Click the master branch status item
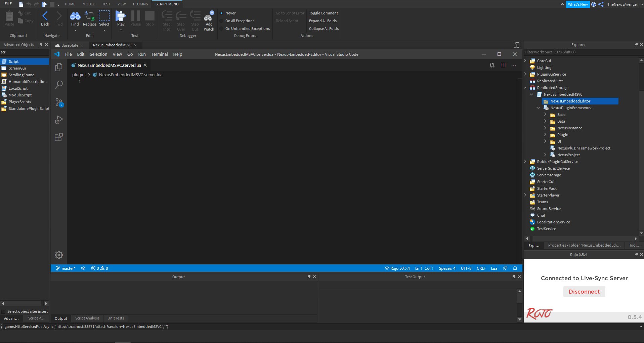Image resolution: width=644 pixels, height=343 pixels. [66, 268]
